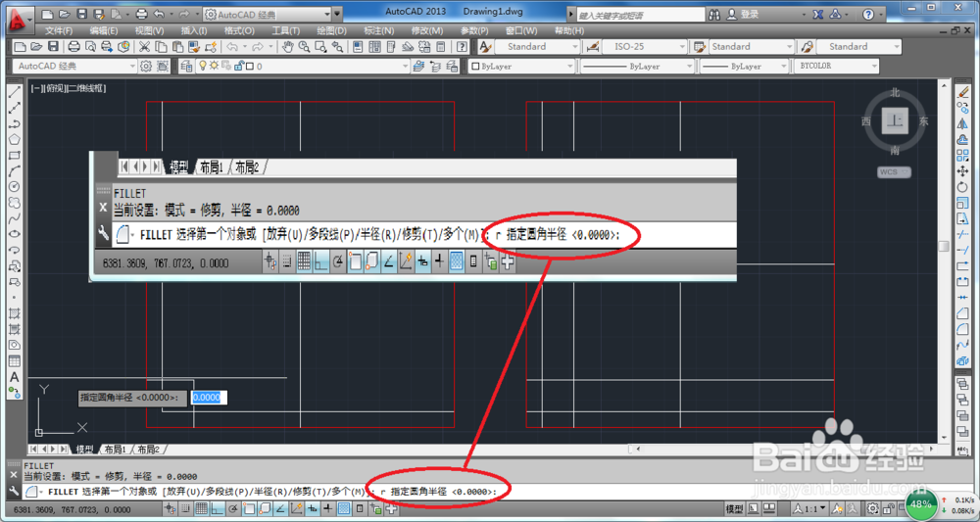Select the Polyline draw tool
The image size is (980, 522).
tap(15, 123)
